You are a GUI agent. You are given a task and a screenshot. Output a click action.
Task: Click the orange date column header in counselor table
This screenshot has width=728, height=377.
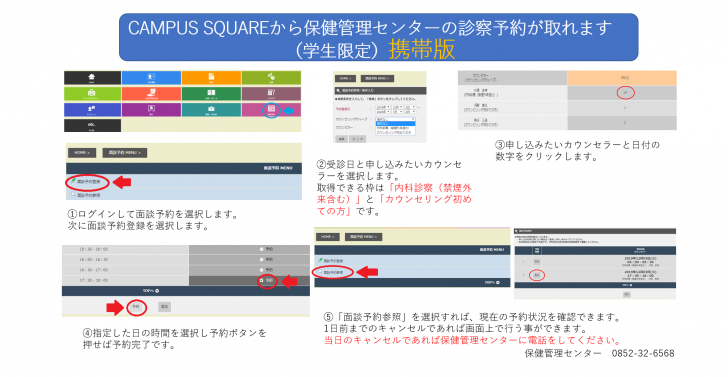tap(622, 78)
